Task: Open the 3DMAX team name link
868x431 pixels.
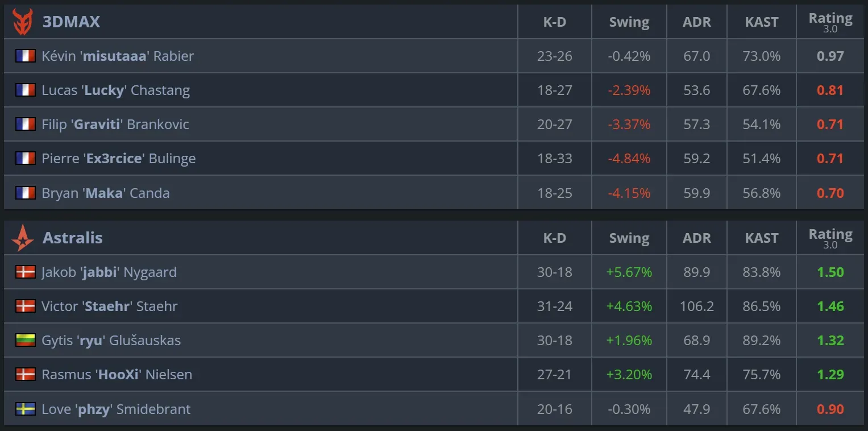Action: click(71, 22)
